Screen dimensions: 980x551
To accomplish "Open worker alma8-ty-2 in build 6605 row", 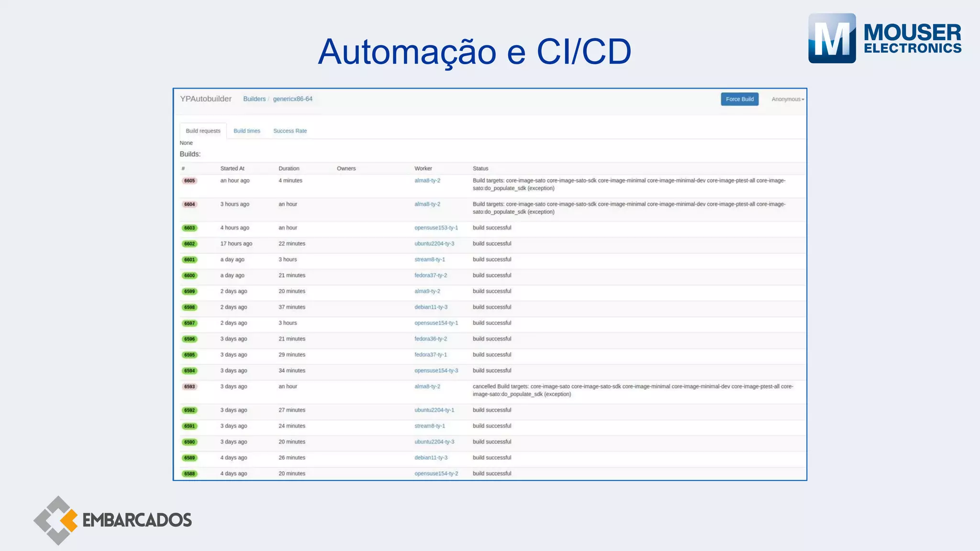I will (x=427, y=180).
